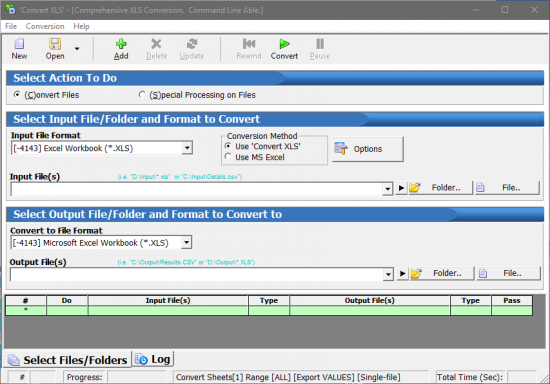Click the 'Progress:' status label
Screen dimensions: 550x384
pos(85,377)
